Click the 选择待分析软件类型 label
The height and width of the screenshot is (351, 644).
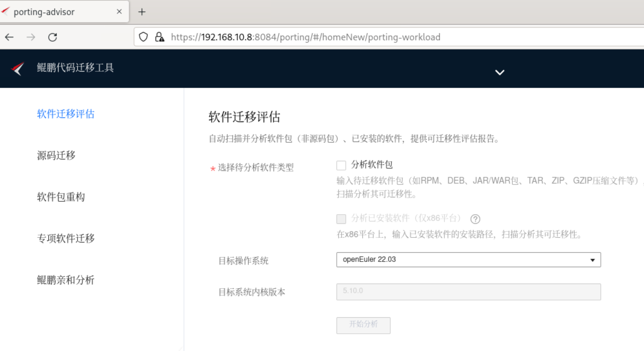tap(256, 168)
